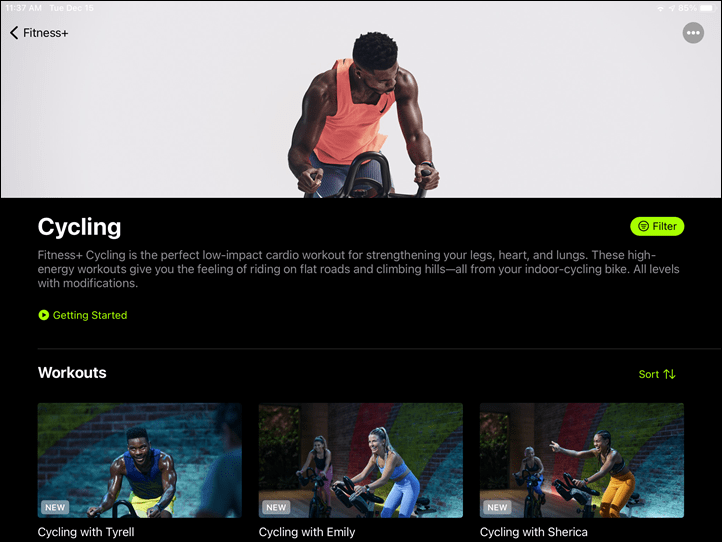The width and height of the screenshot is (722, 542).
Task: Tap the back chevron next to Fitness+
Action: 14,33
